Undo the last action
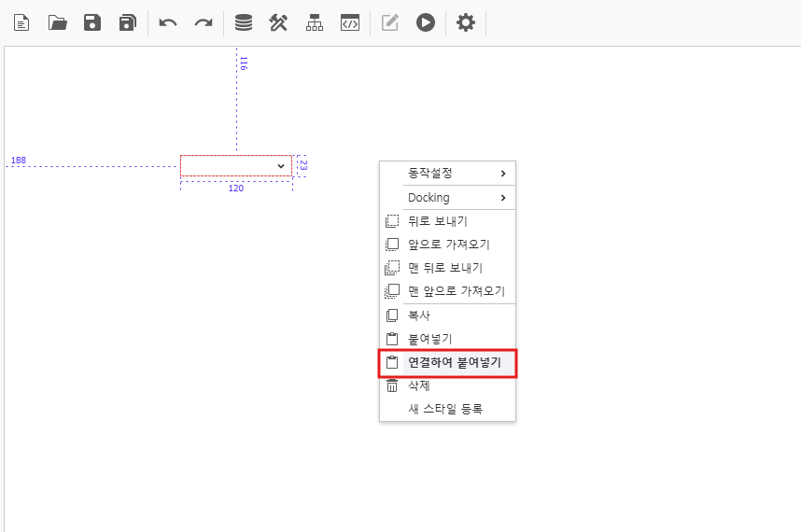This screenshot has height=532, width=801. 167,23
